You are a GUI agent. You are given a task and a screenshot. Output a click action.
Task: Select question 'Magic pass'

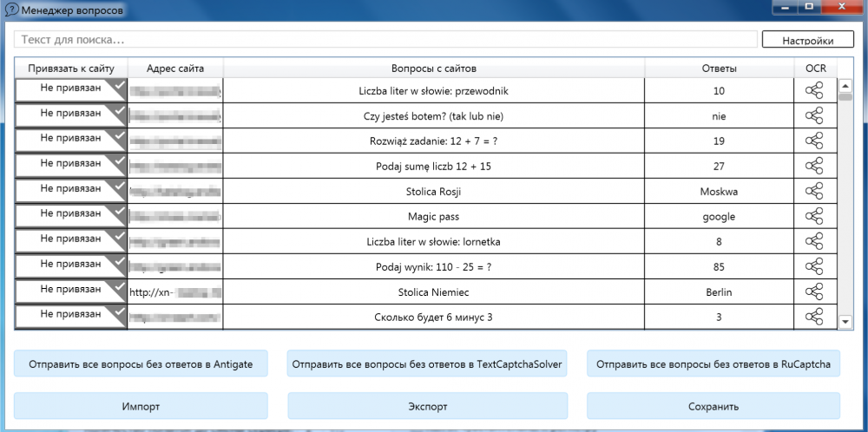433,217
